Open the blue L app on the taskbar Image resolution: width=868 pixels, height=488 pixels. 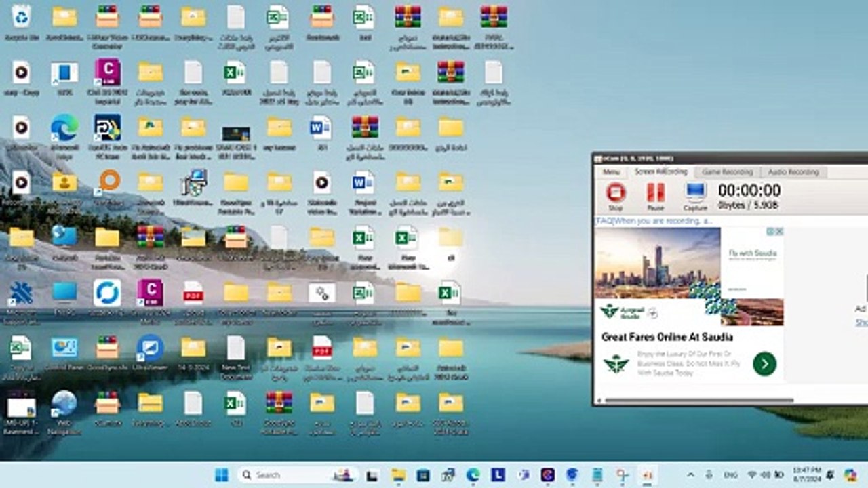click(498, 475)
